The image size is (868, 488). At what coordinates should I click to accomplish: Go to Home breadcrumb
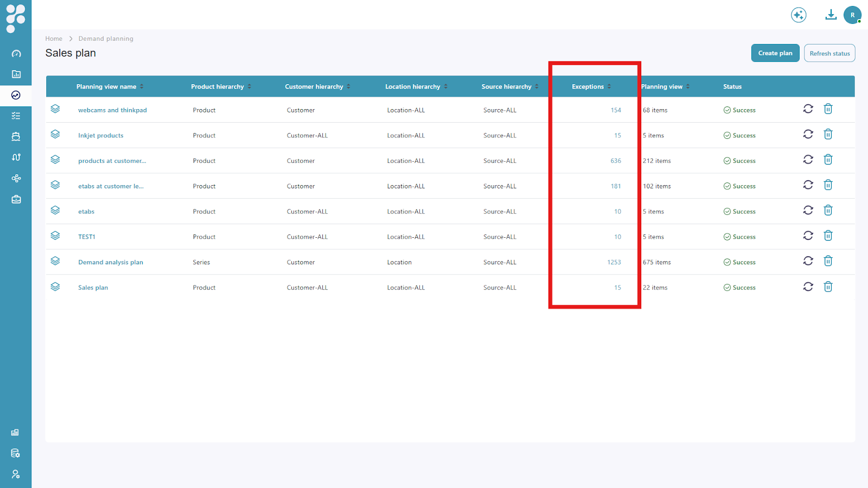(x=54, y=39)
